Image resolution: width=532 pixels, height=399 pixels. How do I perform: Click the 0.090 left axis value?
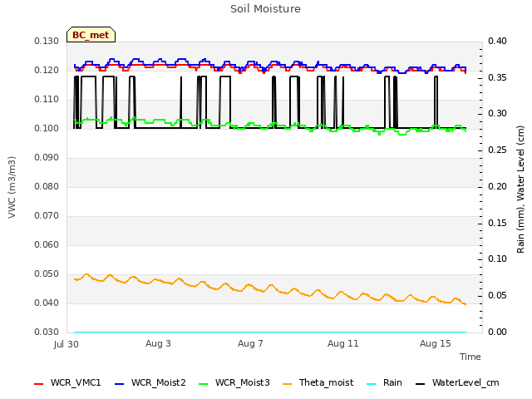tap(47, 158)
